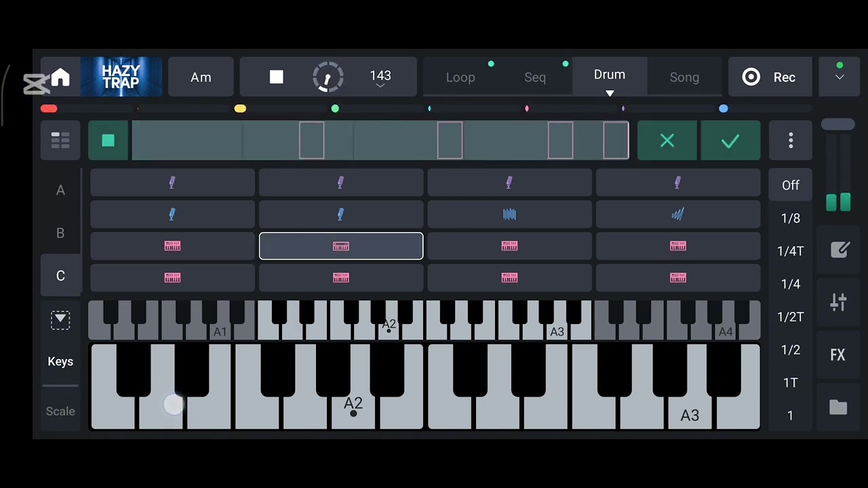The height and width of the screenshot is (488, 868).
Task: Trigger first blue microphone pad
Action: pos(172,214)
